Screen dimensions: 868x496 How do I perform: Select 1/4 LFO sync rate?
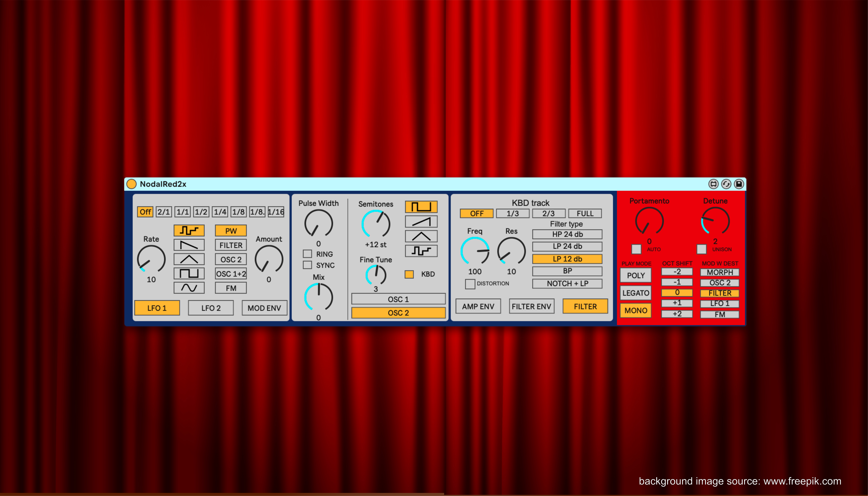(220, 212)
